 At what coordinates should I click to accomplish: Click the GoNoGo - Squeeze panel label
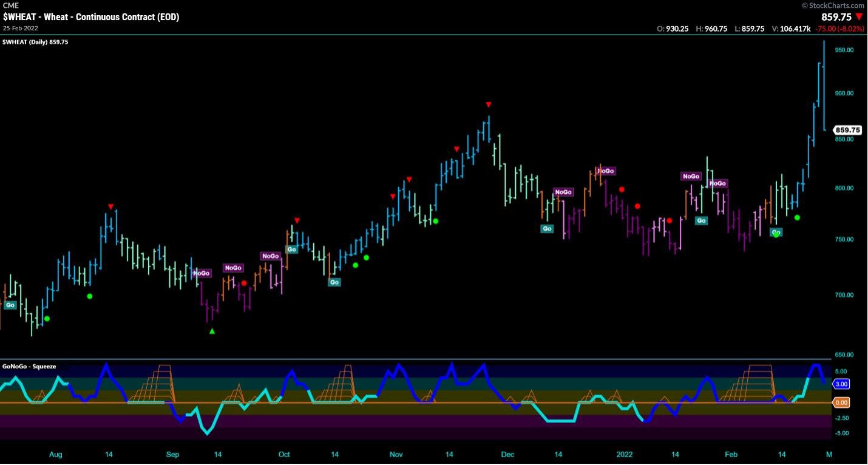coord(29,366)
